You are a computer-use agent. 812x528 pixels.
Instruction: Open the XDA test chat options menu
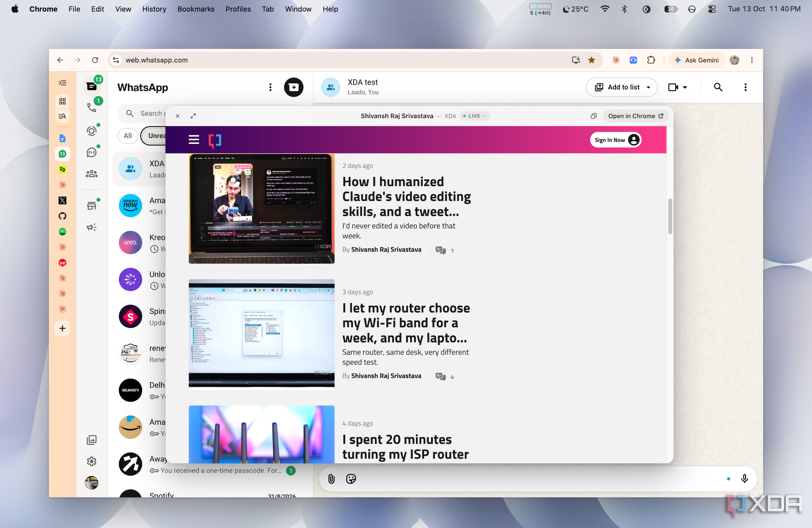click(745, 87)
